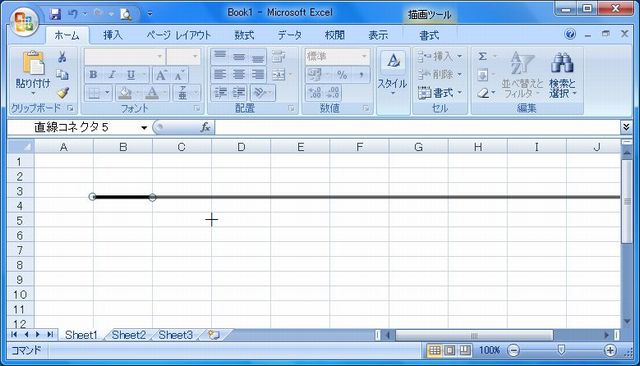Click the insert function fx icon
The width and height of the screenshot is (640, 366).
tap(205, 127)
